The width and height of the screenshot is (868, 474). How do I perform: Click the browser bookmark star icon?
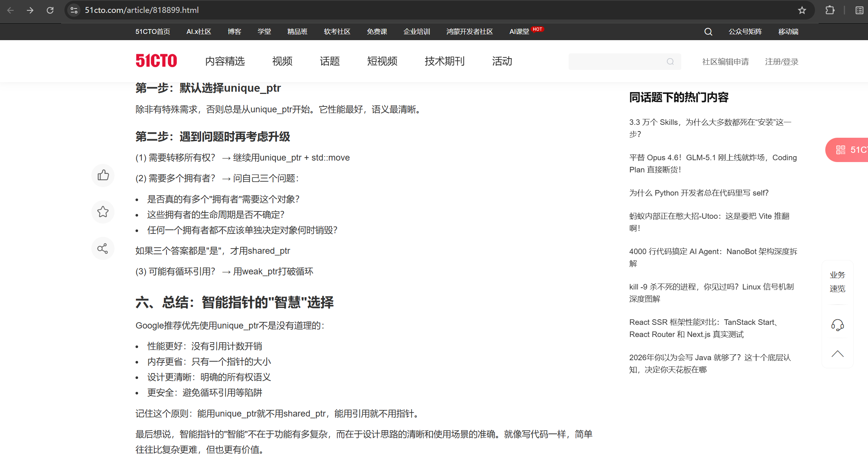pos(802,10)
